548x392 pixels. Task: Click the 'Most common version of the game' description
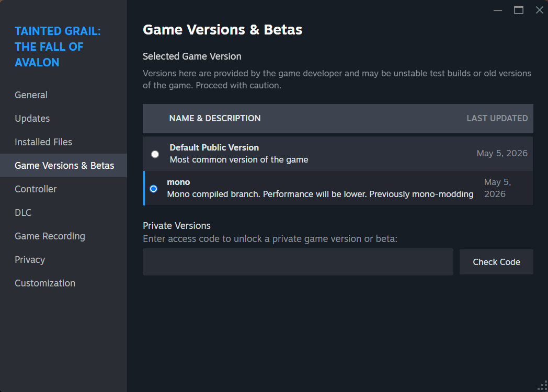[239, 159]
